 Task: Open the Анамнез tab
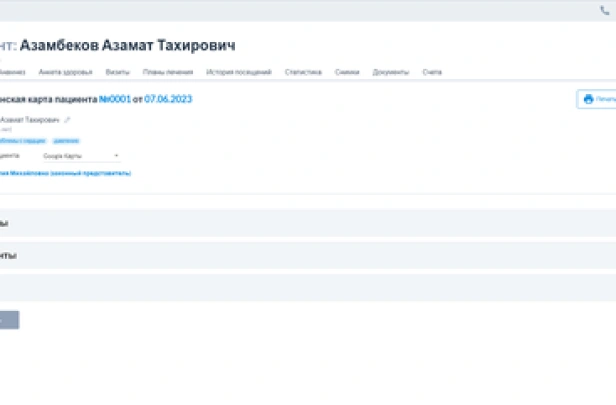point(12,72)
